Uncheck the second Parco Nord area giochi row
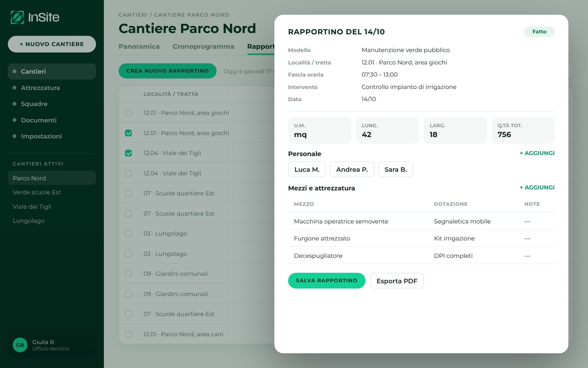 pyautogui.click(x=128, y=133)
